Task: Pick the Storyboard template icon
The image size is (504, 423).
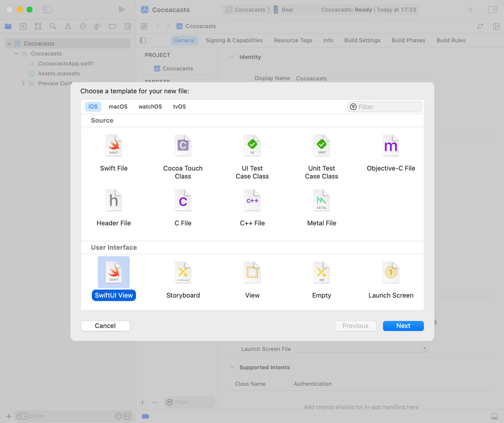Action: pos(183,272)
